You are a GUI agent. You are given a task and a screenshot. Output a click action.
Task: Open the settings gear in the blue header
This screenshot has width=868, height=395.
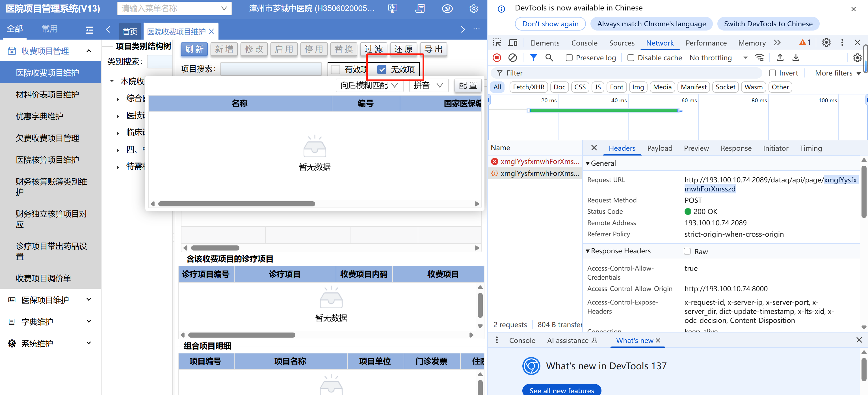[x=473, y=8]
